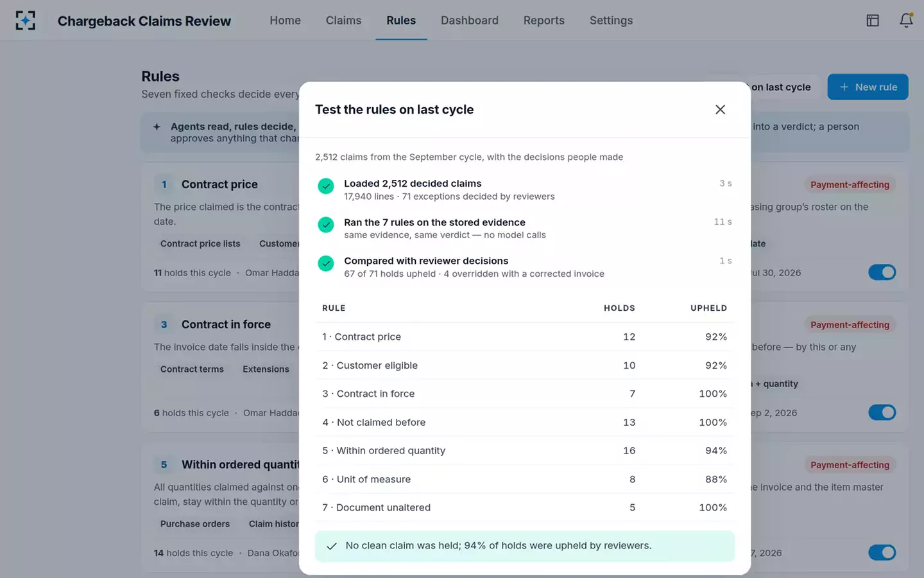Open the layout panel icon in header
924x578 pixels.
point(873,21)
